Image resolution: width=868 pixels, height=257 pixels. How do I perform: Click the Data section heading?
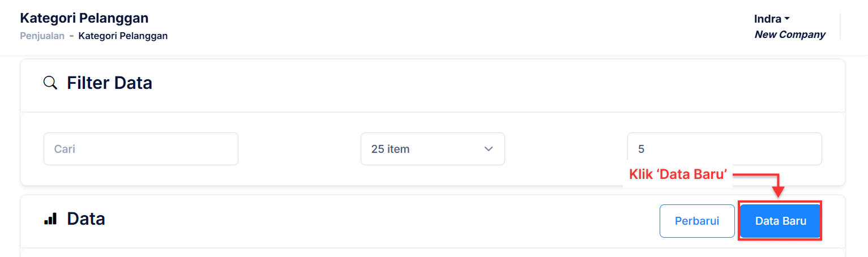[x=86, y=219]
